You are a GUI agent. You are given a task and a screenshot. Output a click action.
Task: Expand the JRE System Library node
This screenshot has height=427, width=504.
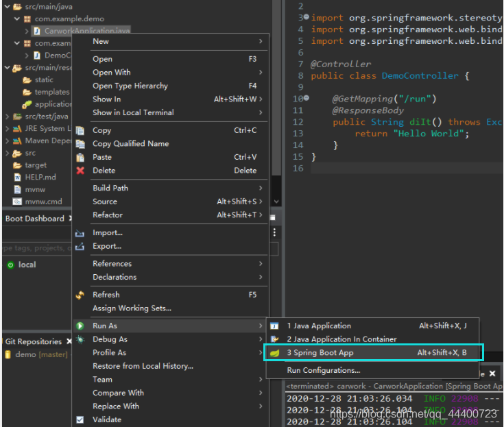7,129
